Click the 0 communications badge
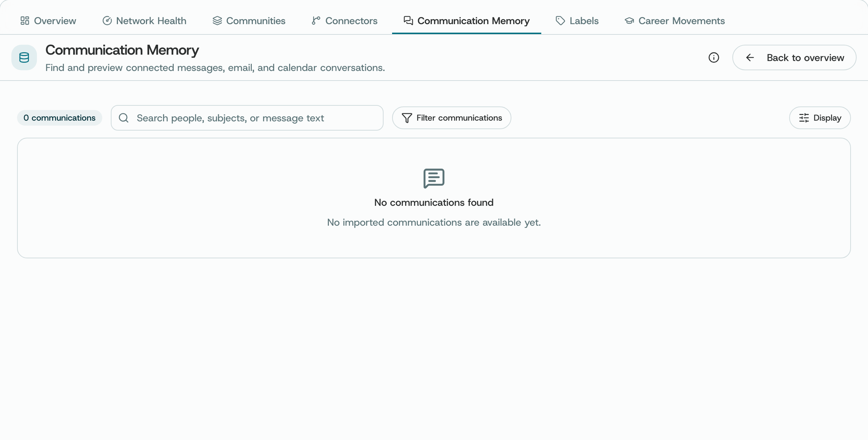The width and height of the screenshot is (868, 440). 60,118
